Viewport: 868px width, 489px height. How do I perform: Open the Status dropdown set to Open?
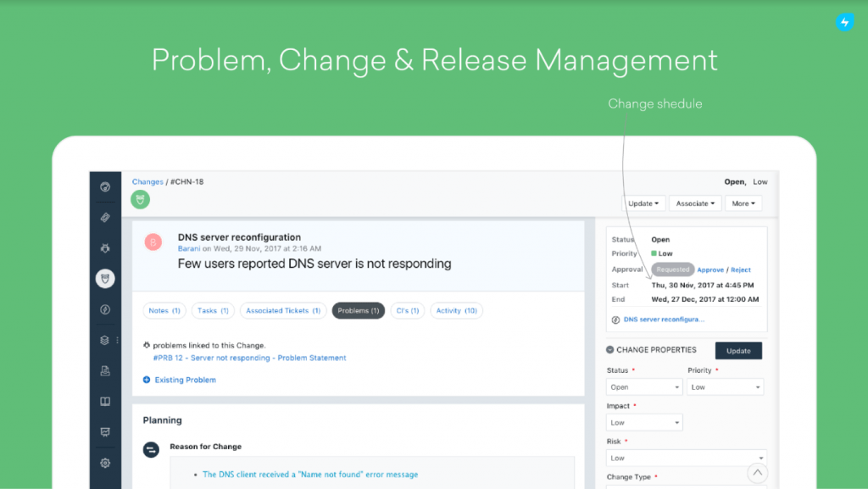(x=644, y=387)
